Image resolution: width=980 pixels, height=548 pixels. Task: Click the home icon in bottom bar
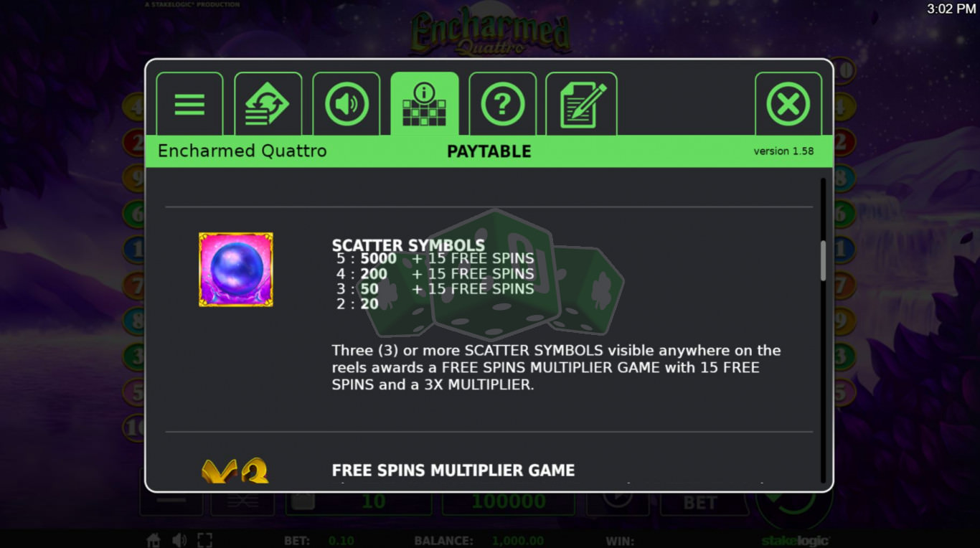click(x=153, y=540)
